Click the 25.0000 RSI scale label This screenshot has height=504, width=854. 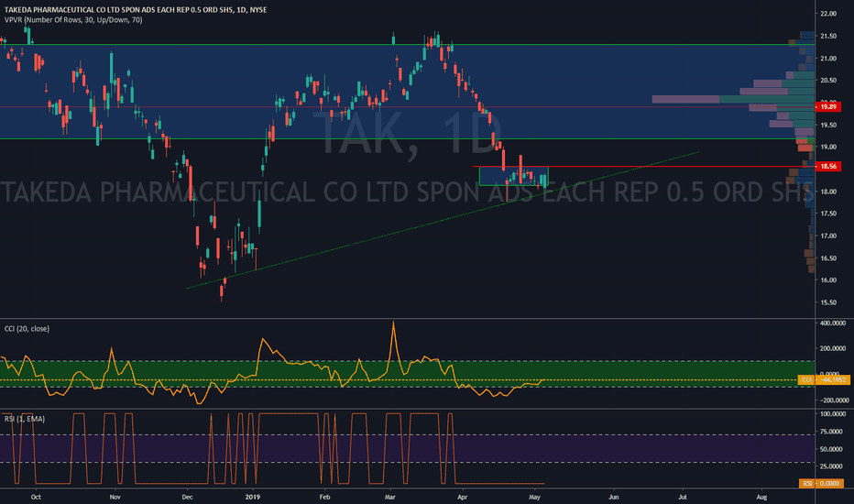click(x=833, y=466)
